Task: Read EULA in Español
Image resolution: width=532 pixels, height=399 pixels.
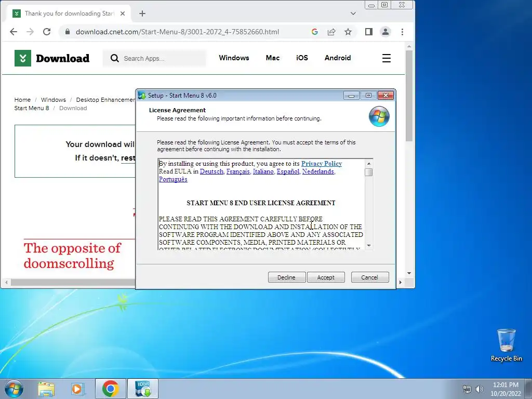Action: pyautogui.click(x=288, y=171)
